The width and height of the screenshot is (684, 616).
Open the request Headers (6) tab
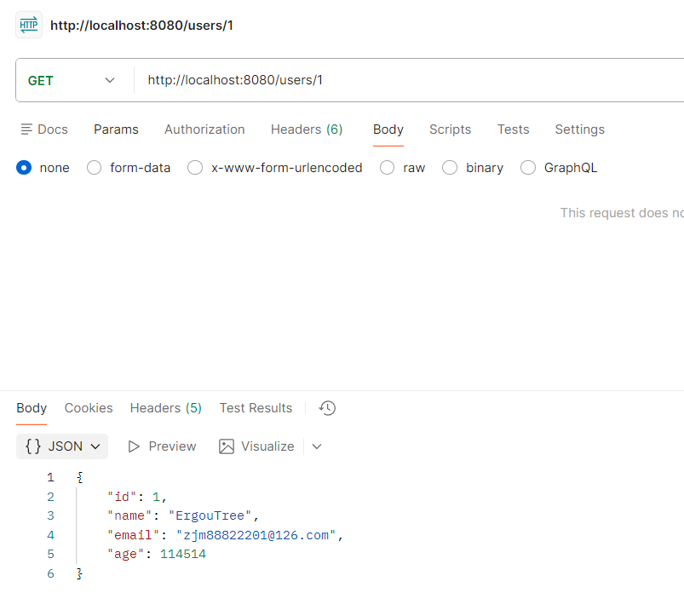click(306, 130)
